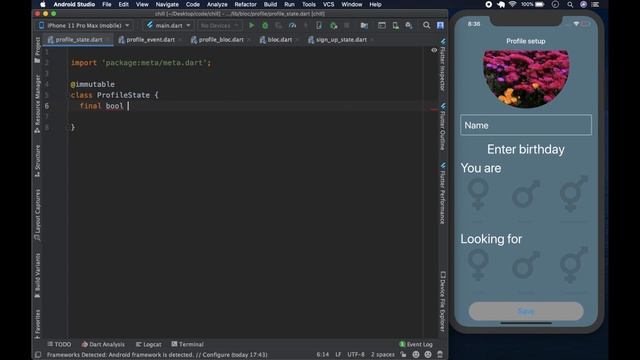Open the Flutter Performance panel
The width and height of the screenshot is (640, 360).
[442, 193]
